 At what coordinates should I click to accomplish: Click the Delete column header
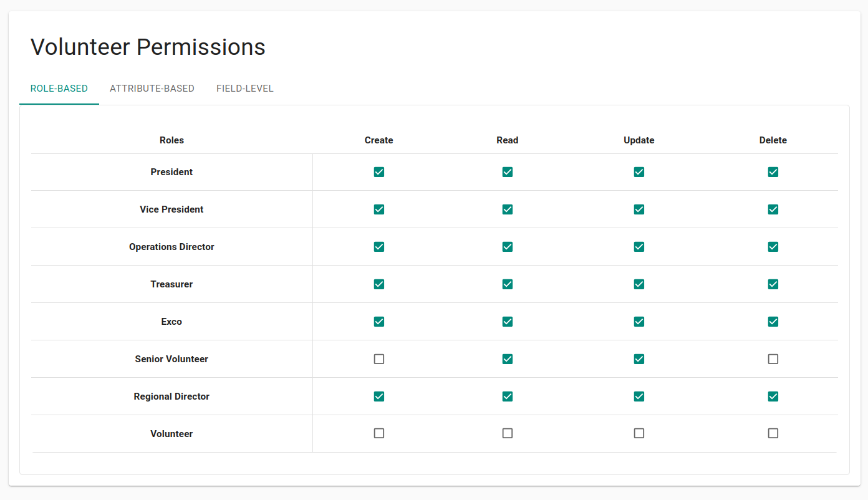(x=773, y=140)
